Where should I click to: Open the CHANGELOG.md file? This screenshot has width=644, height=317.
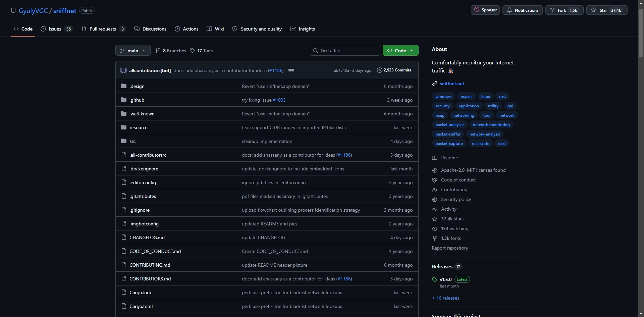pyautogui.click(x=147, y=237)
